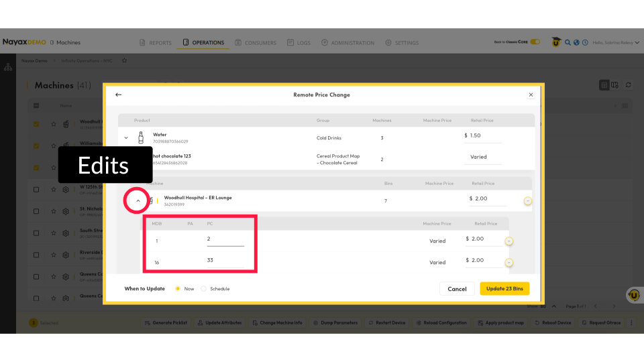Click the back arrow in Remote Price Change

click(119, 95)
